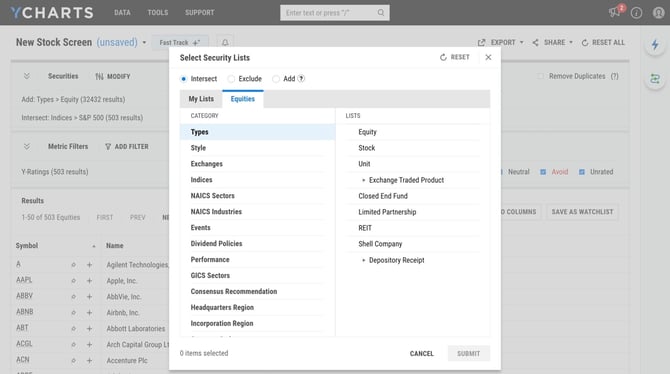Click the plus icon for AAPL row

pyautogui.click(x=89, y=281)
